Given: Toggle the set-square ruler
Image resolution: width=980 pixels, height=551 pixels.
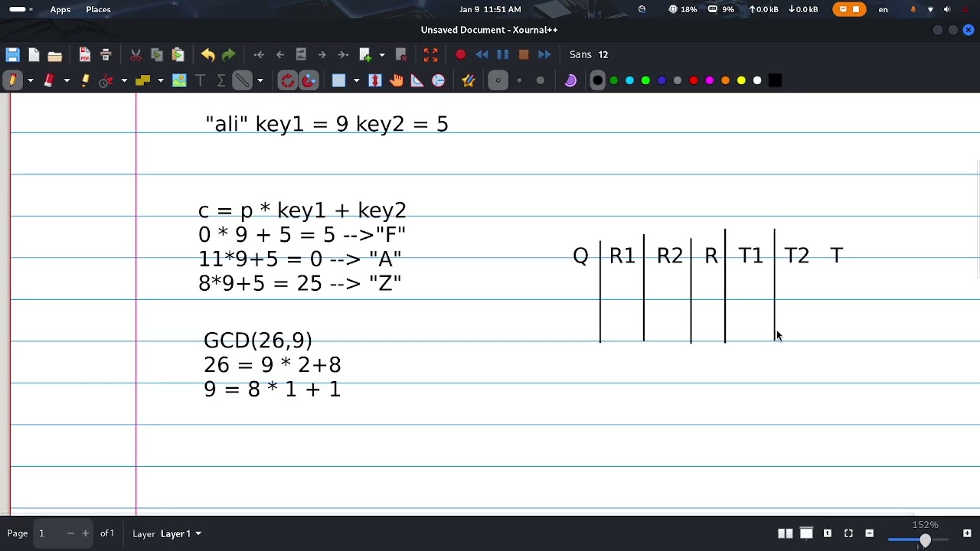Looking at the screenshot, I should point(417,80).
